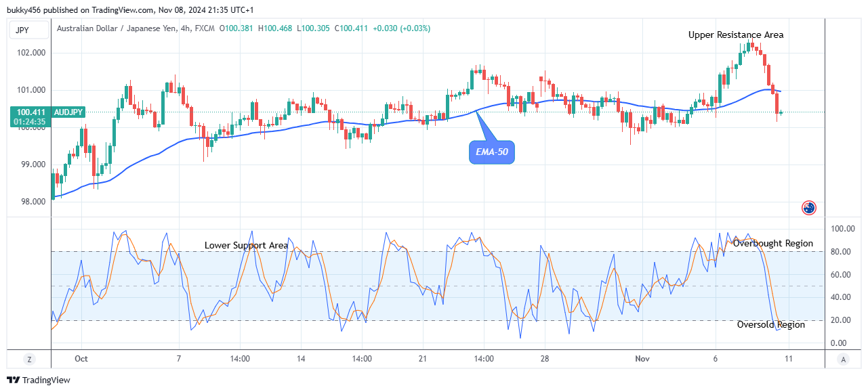Click the 'Oversold Region' annotation text
The height and width of the screenshot is (392, 868).
click(771, 324)
